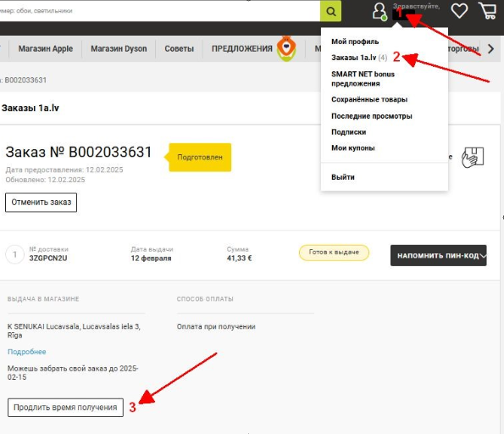504x434 pixels.
Task: Expand the Напомнить пин-код dropdown button
Action: tap(439, 255)
